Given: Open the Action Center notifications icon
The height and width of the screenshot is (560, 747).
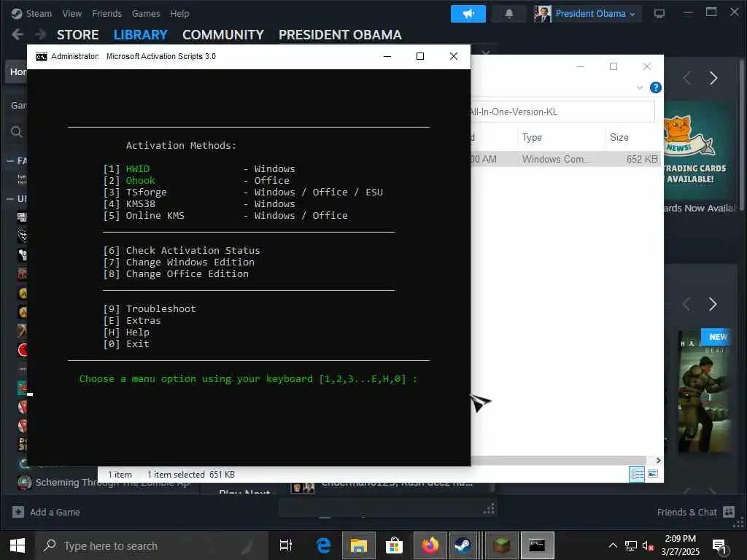Looking at the screenshot, I should click(x=719, y=547).
